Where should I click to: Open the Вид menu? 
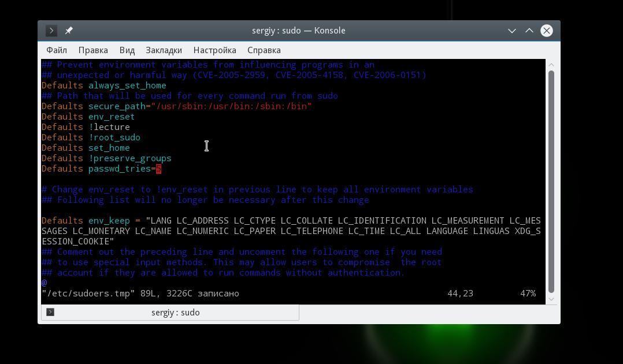[127, 50]
